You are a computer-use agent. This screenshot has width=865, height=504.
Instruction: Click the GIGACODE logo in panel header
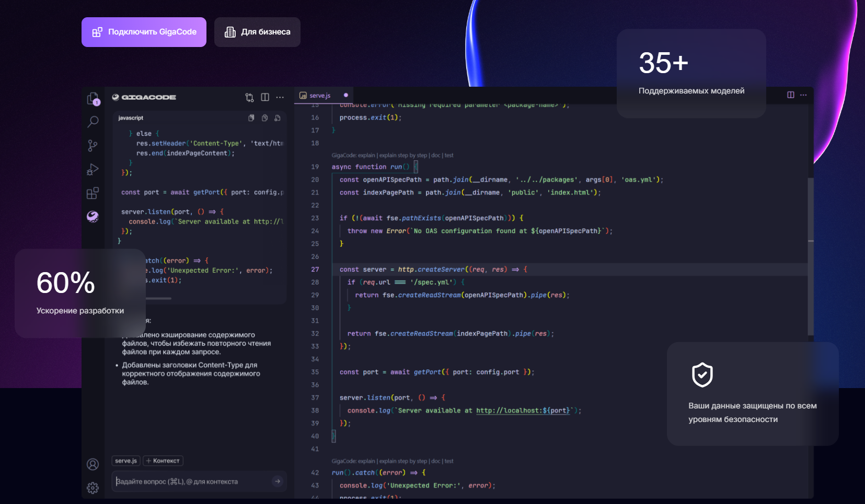[x=144, y=97]
